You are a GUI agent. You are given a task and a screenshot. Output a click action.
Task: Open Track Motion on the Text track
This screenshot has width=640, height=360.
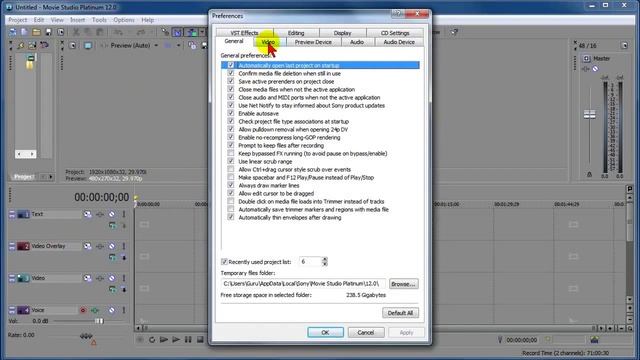[x=87, y=214]
